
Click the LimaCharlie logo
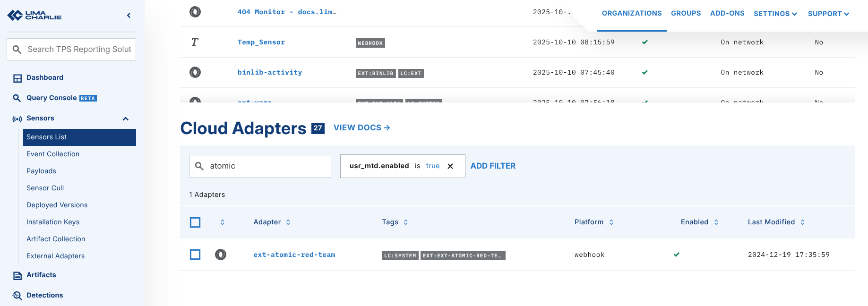pos(34,15)
